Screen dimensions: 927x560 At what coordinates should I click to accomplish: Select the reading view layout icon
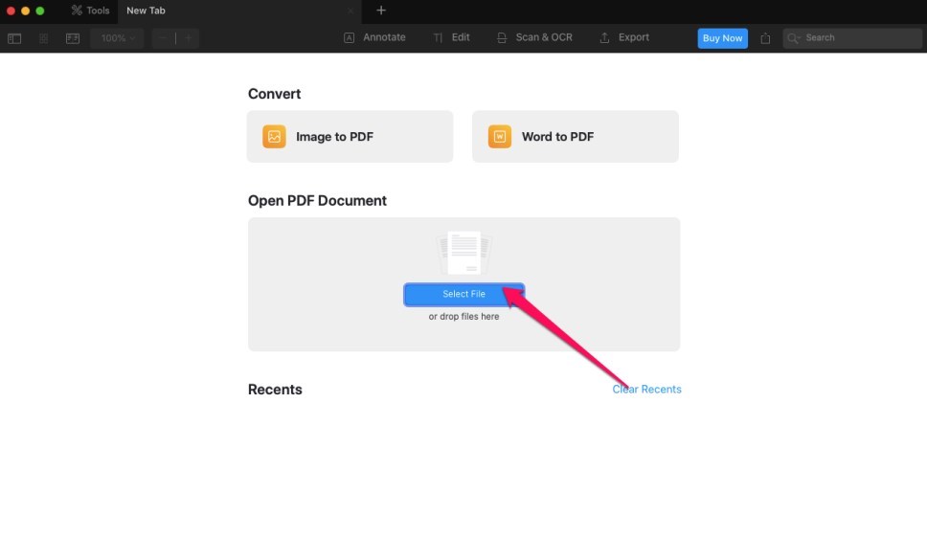[71, 38]
